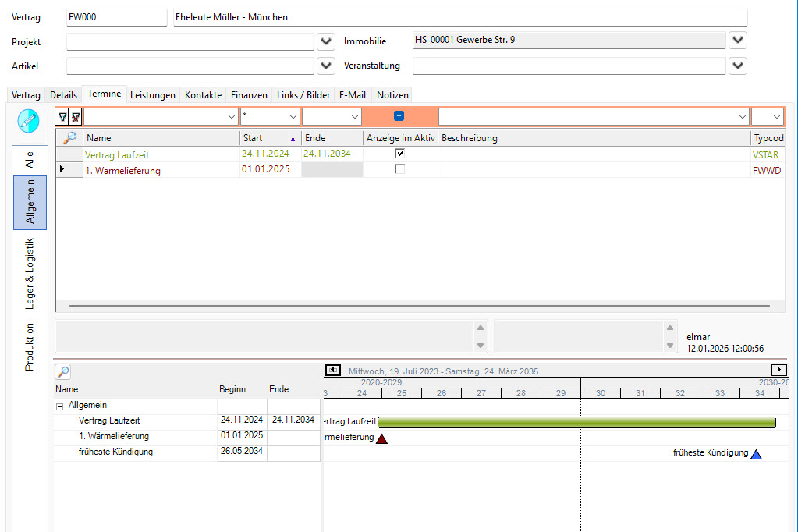
Task: Uncheck Anzeige im Aktiv for Vertrag Laufzeit
Action: click(399, 154)
